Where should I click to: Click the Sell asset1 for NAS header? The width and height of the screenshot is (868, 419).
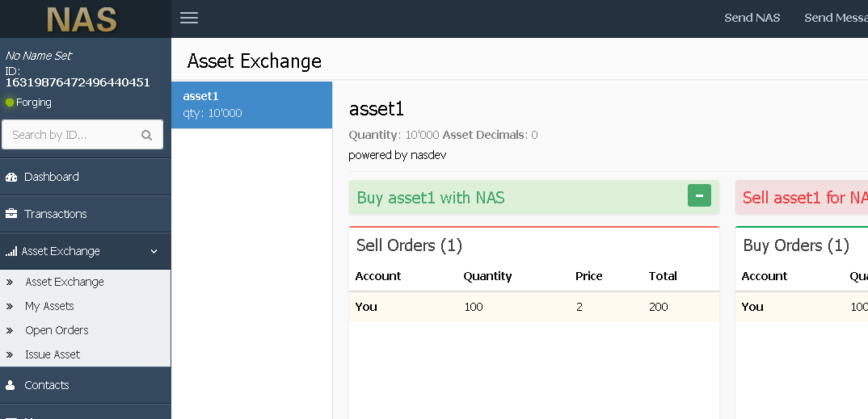[805, 197]
